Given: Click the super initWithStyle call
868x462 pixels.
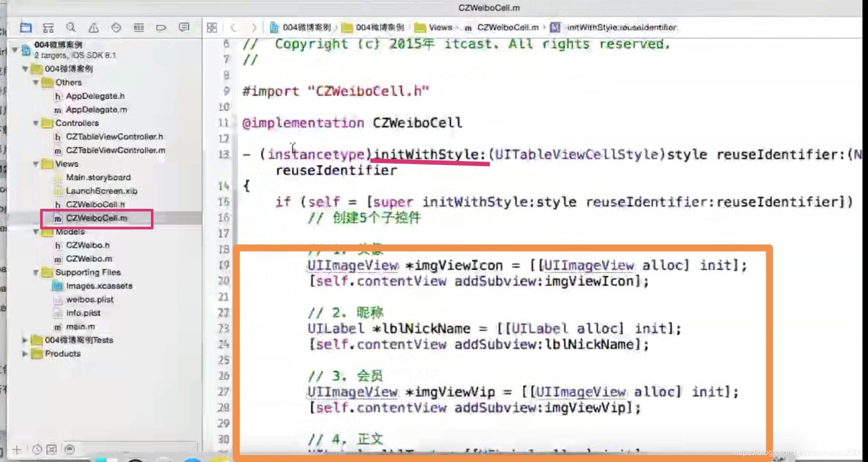Looking at the screenshot, I should [605, 202].
